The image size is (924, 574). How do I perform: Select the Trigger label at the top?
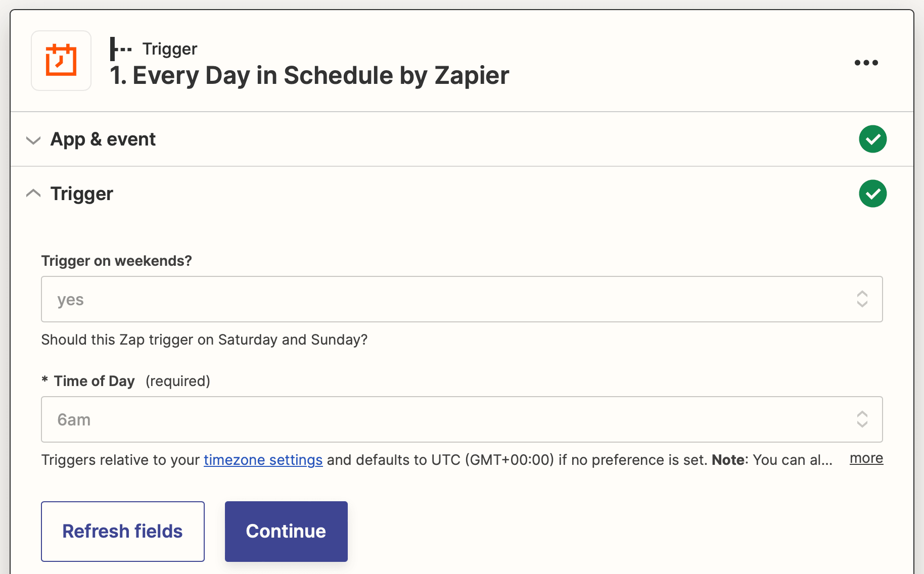pyautogui.click(x=169, y=48)
